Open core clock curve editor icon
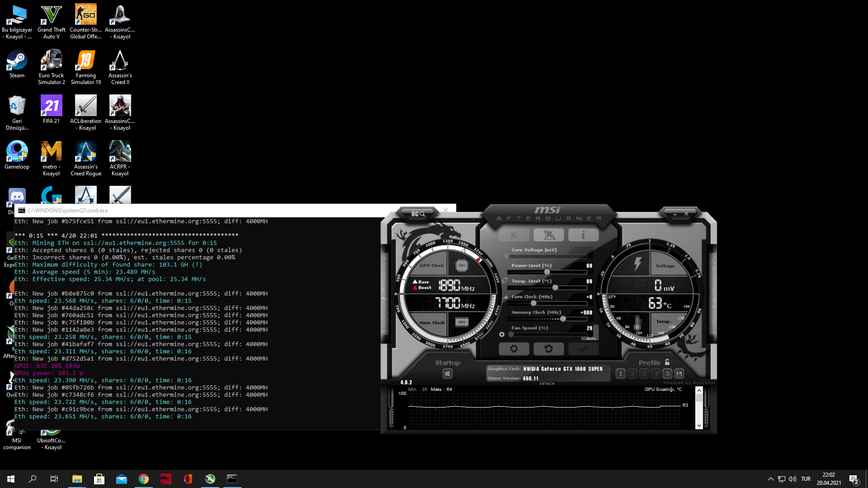 [x=505, y=297]
